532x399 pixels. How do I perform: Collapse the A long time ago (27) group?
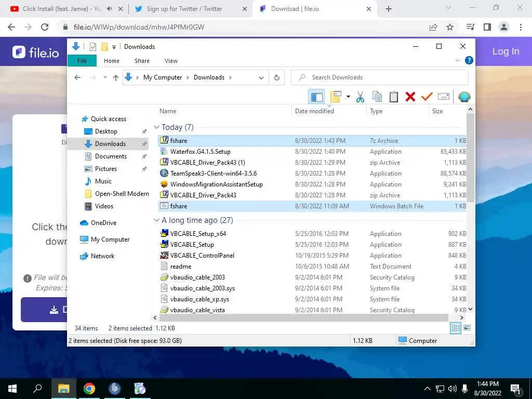point(156,220)
